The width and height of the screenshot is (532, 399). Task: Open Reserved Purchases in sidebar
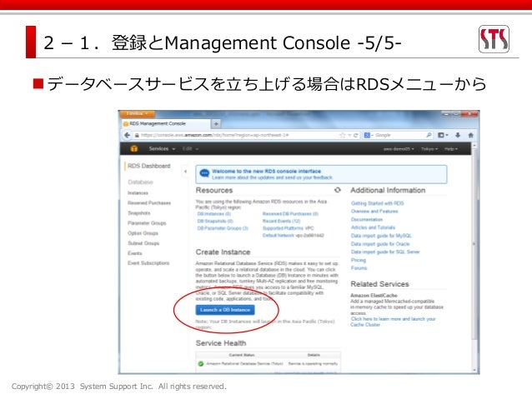[149, 202]
